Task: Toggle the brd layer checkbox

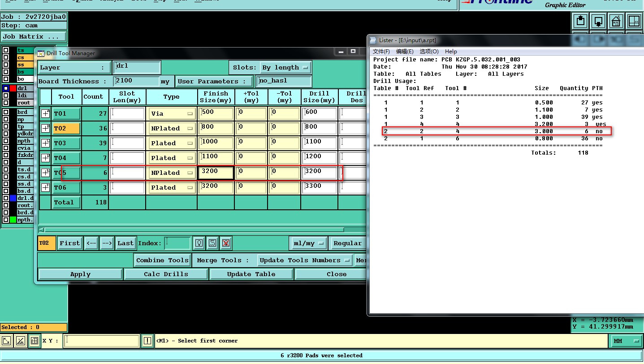Action: click(6, 112)
